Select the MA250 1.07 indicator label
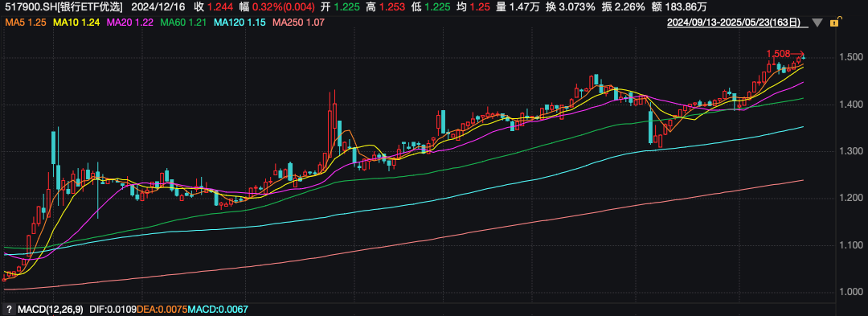The width and height of the screenshot is (868, 316). click(298, 23)
